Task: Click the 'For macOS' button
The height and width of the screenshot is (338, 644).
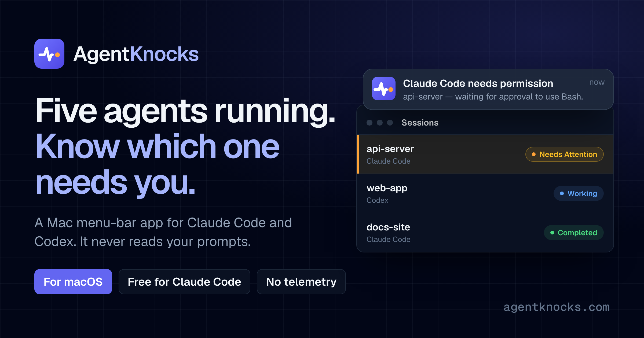Action: [x=73, y=282]
